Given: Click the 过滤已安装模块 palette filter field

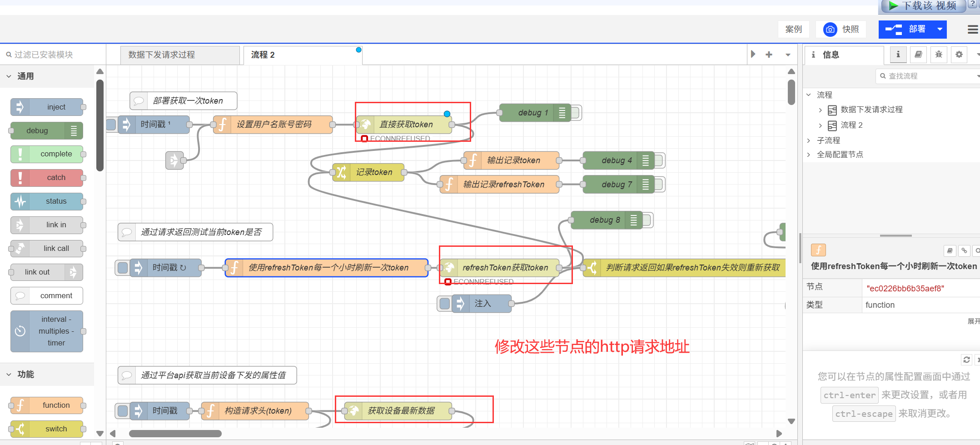Looking at the screenshot, I should [x=54, y=55].
